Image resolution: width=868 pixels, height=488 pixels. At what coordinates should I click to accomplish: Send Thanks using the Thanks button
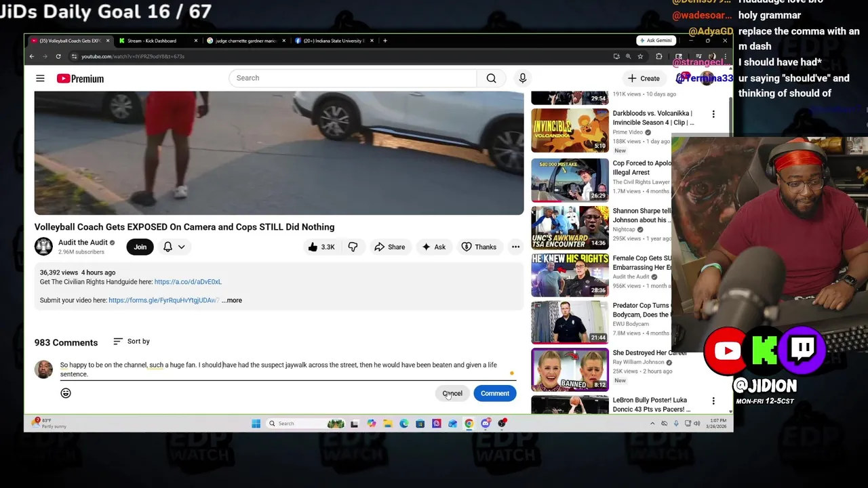pos(479,247)
